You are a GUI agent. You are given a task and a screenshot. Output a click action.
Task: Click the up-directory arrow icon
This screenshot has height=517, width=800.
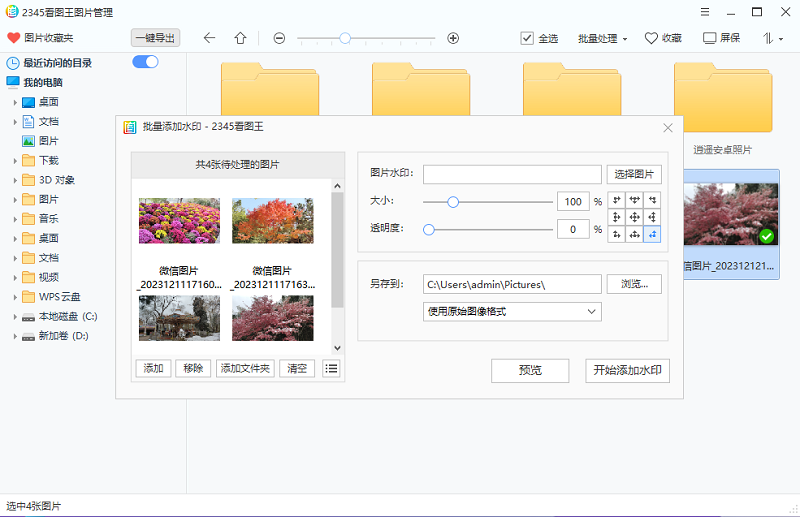click(240, 38)
